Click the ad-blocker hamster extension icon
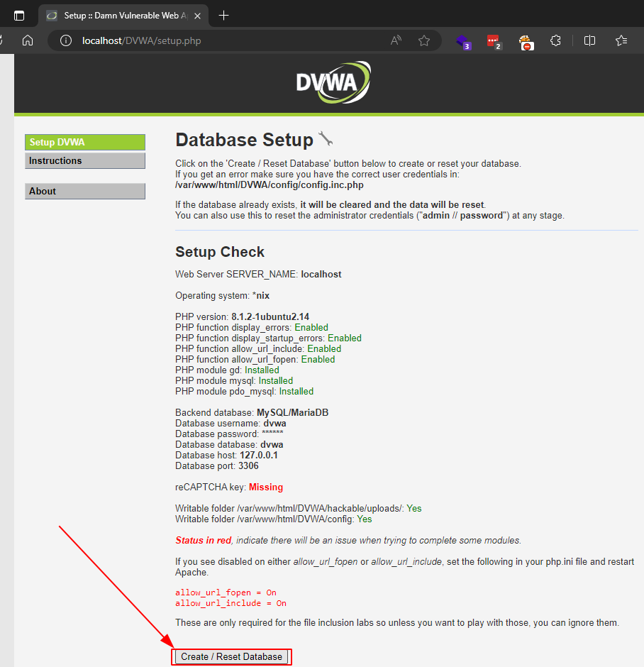The width and height of the screenshot is (644, 667). [526, 40]
